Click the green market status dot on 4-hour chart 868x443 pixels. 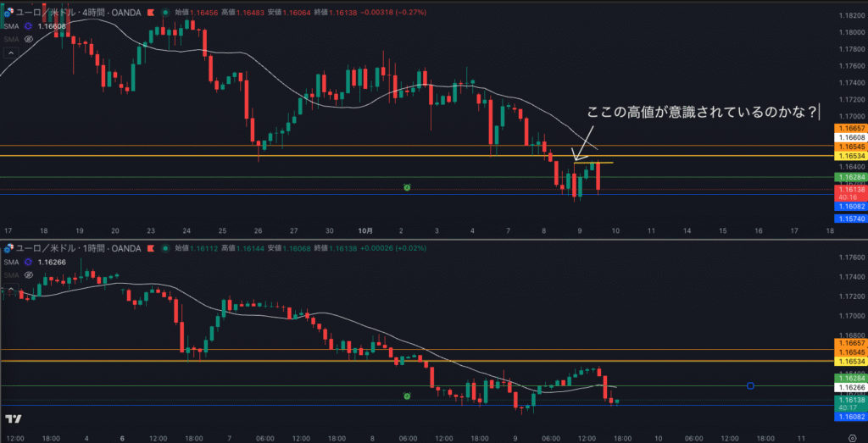click(x=164, y=14)
